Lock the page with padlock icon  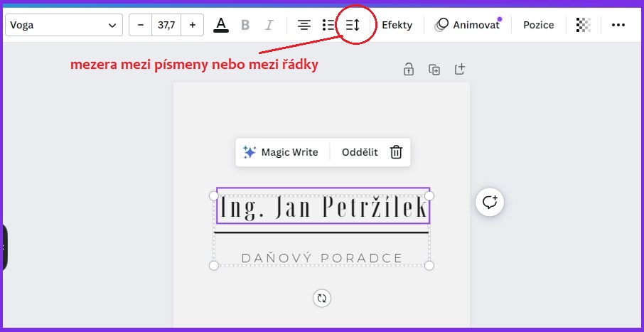point(408,69)
